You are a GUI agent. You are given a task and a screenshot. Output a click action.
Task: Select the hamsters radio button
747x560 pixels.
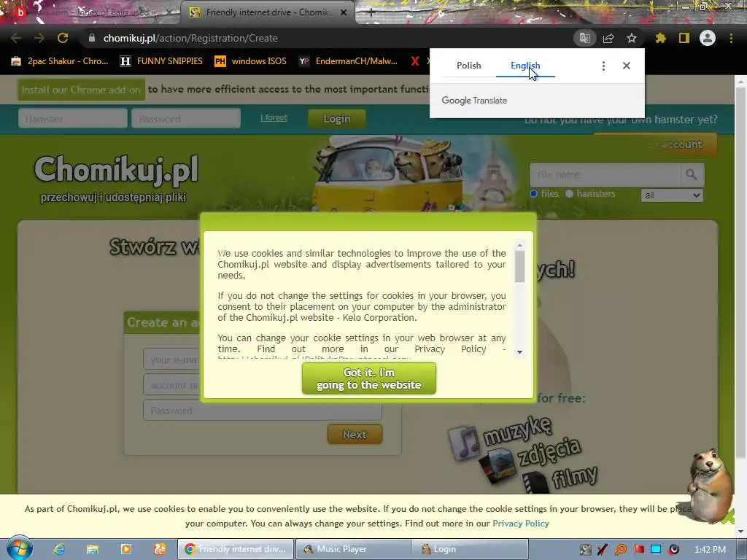569,193
